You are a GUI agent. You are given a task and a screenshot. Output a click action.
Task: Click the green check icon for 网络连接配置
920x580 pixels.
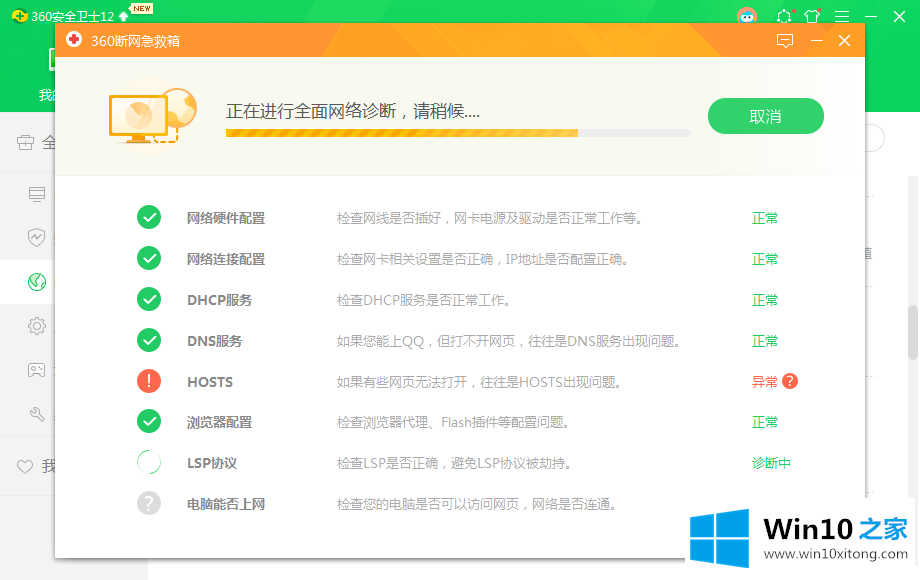pos(149,258)
